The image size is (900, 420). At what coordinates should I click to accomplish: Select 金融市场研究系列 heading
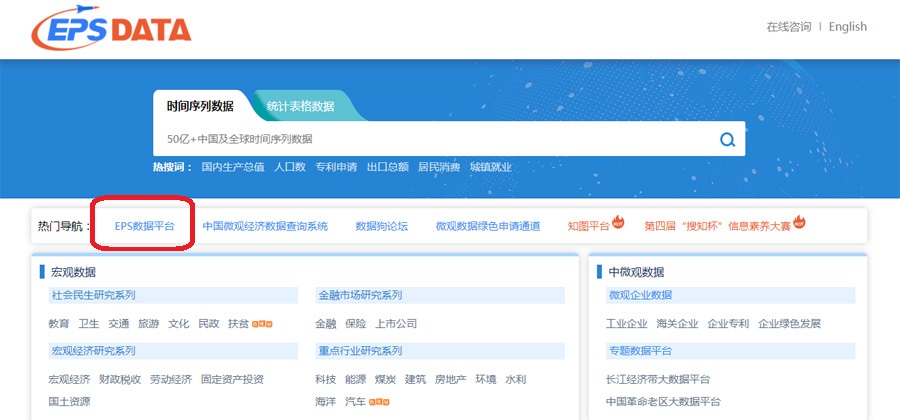360,295
